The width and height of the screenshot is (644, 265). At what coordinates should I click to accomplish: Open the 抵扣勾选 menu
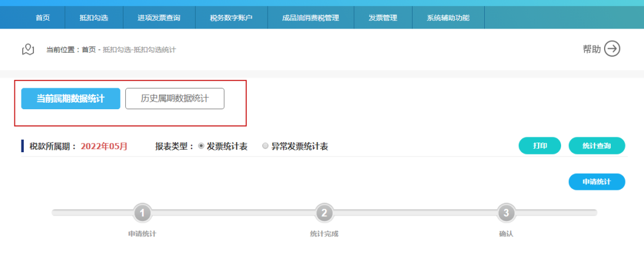pos(94,18)
